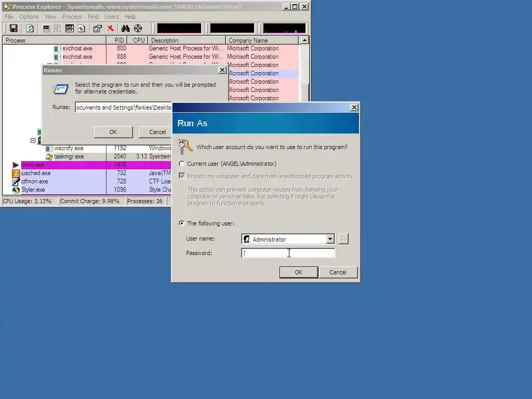
Task: Sort by the Description column header
Action: point(187,41)
